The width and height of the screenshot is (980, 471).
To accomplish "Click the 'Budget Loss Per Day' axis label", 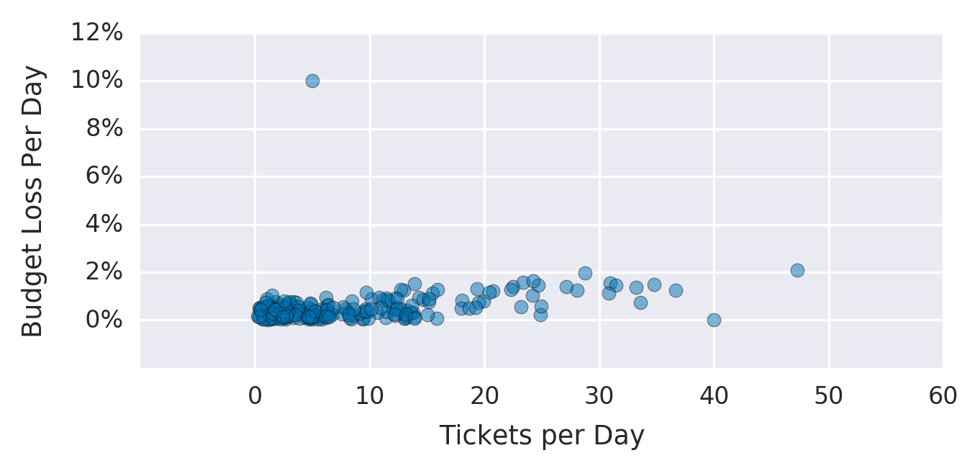I will coord(32,201).
